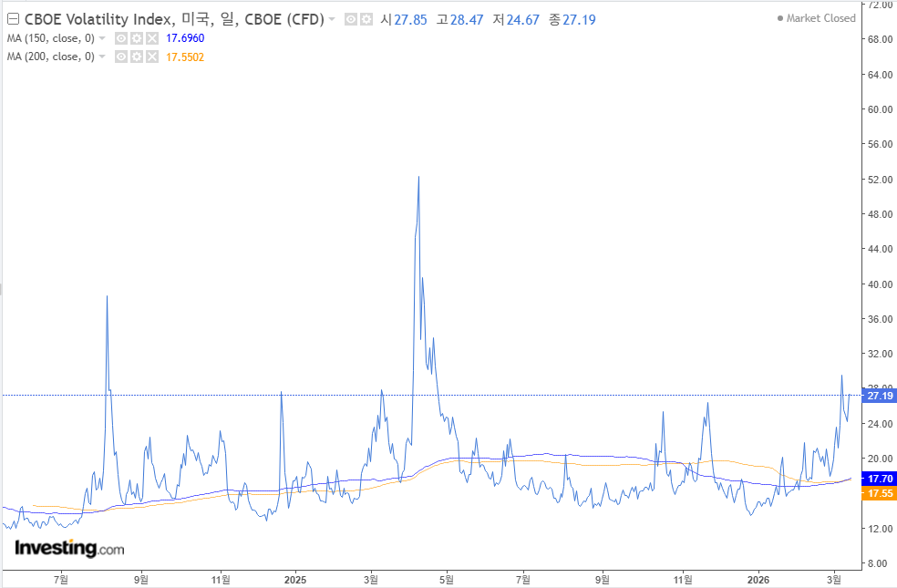Click the 5월 label on time axis
This screenshot has width=897, height=588.
point(447,580)
